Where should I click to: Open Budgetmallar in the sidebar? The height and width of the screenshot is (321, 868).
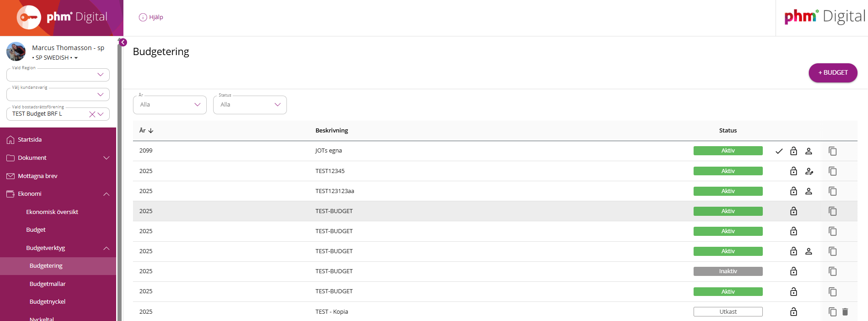(47, 284)
